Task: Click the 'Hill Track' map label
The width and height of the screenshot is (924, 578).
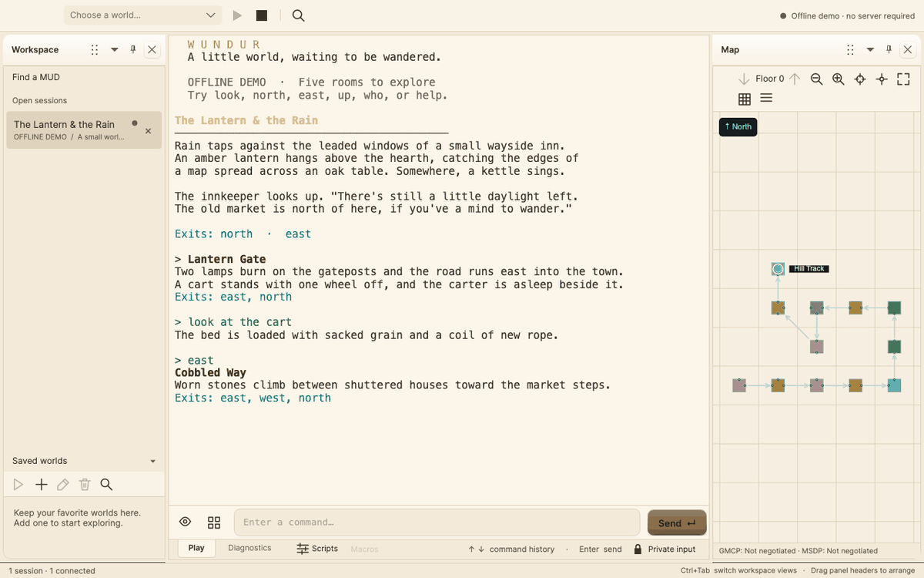Action: [809, 269]
